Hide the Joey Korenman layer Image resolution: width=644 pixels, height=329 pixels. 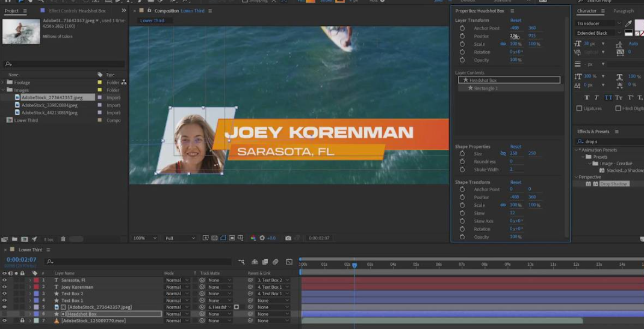click(x=4, y=287)
